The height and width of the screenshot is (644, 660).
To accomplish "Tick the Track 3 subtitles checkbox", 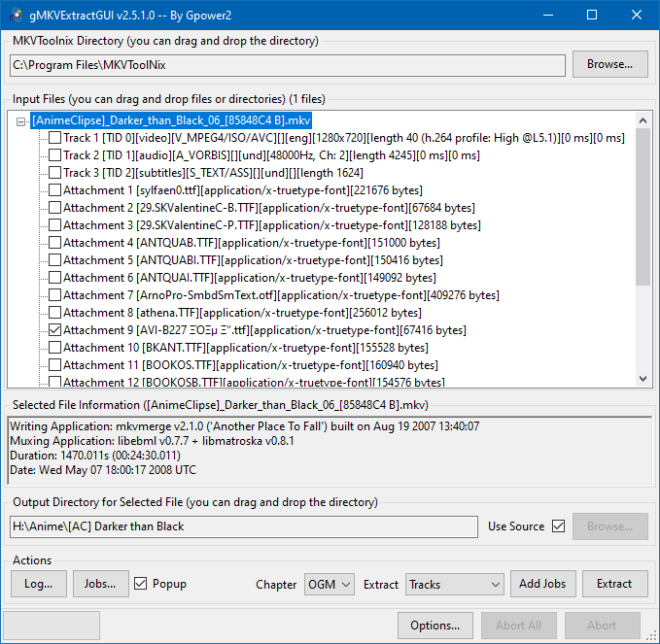I will tap(54, 173).
